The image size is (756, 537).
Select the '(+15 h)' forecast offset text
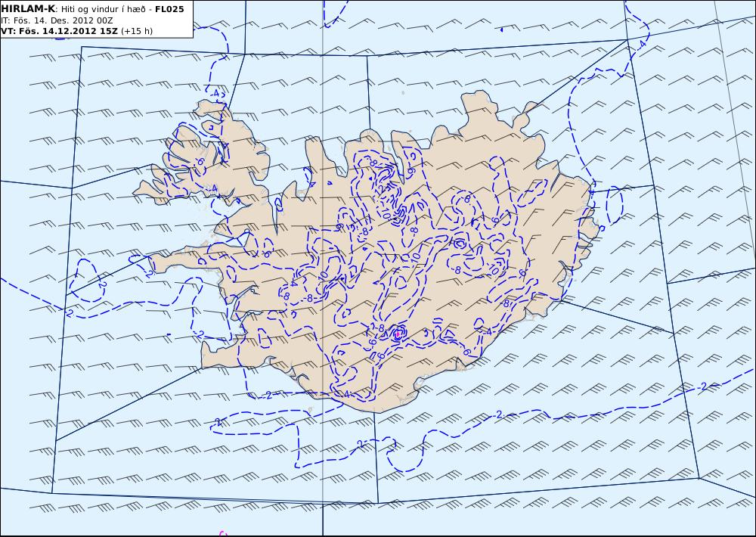coord(136,31)
